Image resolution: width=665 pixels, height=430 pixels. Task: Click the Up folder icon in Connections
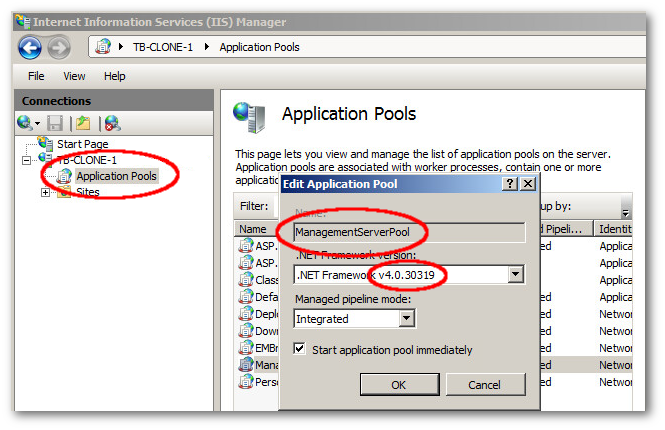(83, 122)
